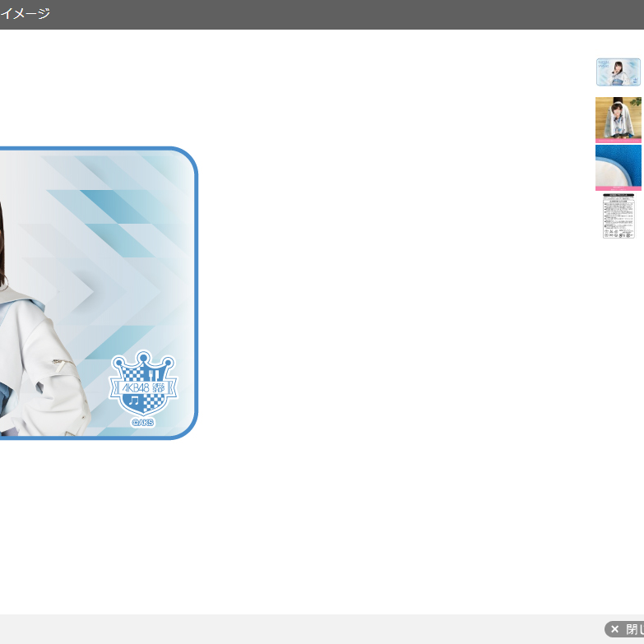
Task: Open the thumbnail of person wearing the towel
Action: coord(618,118)
